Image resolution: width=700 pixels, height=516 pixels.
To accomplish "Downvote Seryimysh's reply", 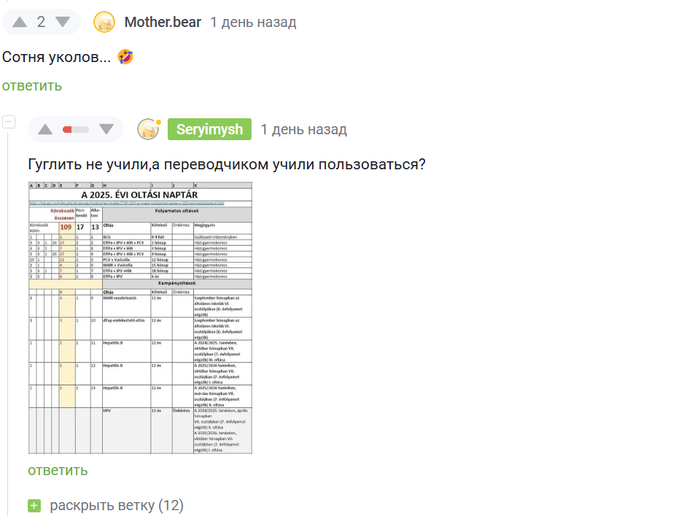I will 107,129.
